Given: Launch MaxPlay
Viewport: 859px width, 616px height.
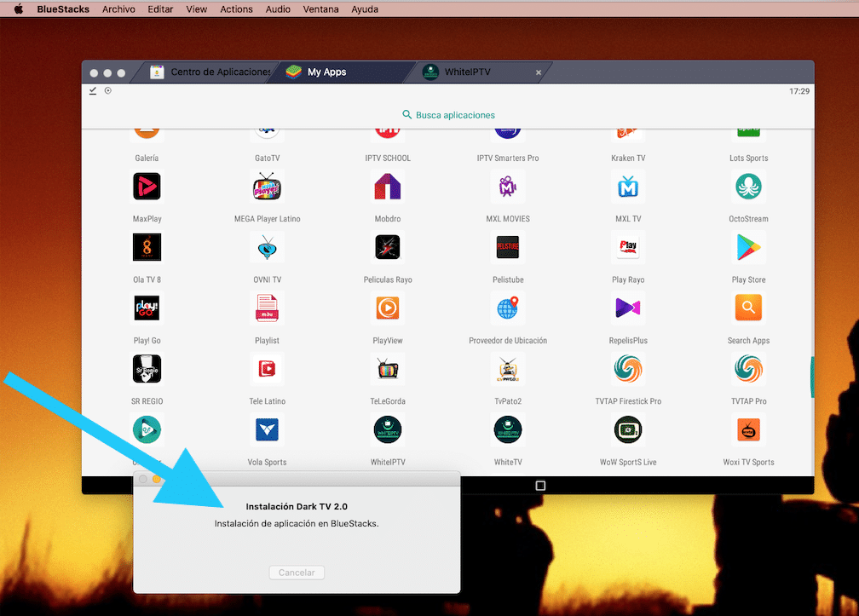Looking at the screenshot, I should point(147,187).
